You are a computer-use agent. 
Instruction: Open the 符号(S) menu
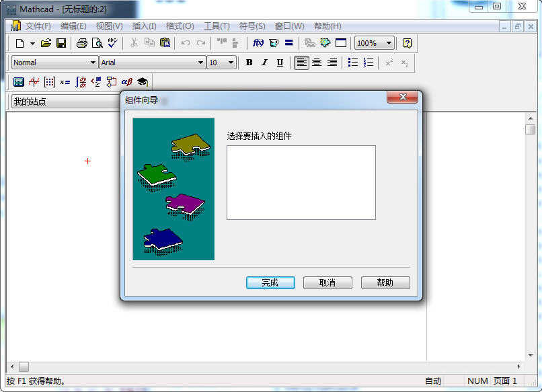[253, 26]
